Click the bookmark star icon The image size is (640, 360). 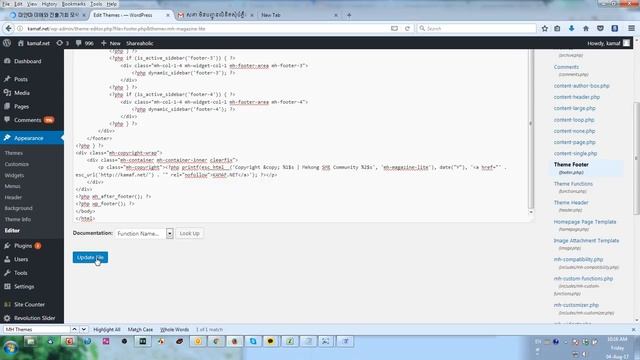544,28
